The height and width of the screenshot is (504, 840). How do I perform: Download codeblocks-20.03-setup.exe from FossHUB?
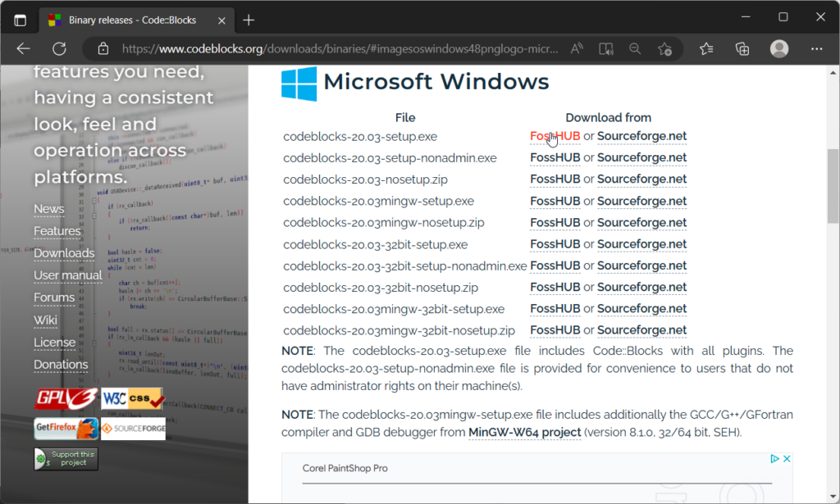tap(555, 136)
